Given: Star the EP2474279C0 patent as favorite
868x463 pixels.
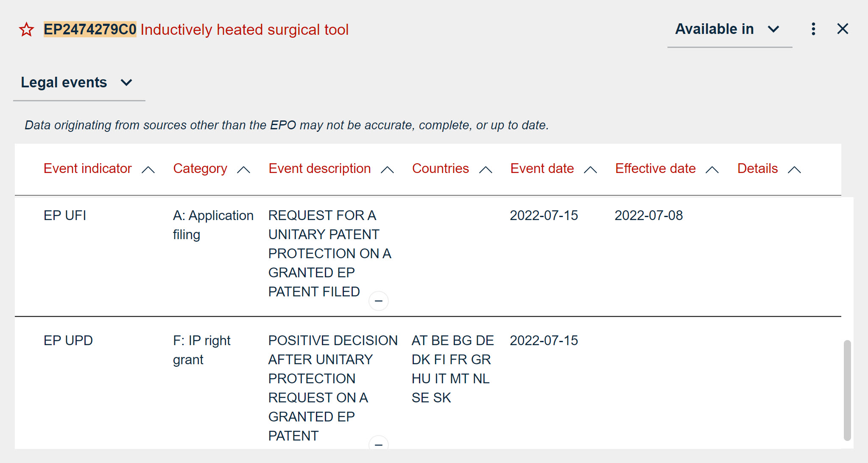Looking at the screenshot, I should point(26,30).
